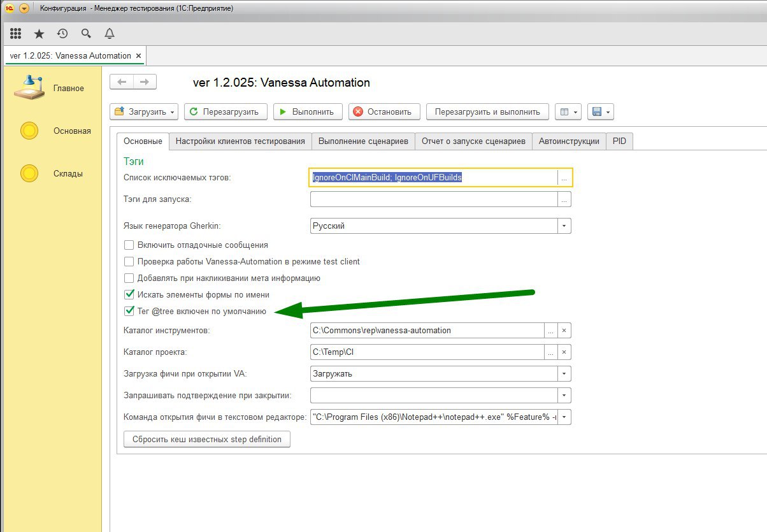Toggle Добавлять при накликивании мета информацию
This screenshot has height=532, width=767.
(129, 278)
